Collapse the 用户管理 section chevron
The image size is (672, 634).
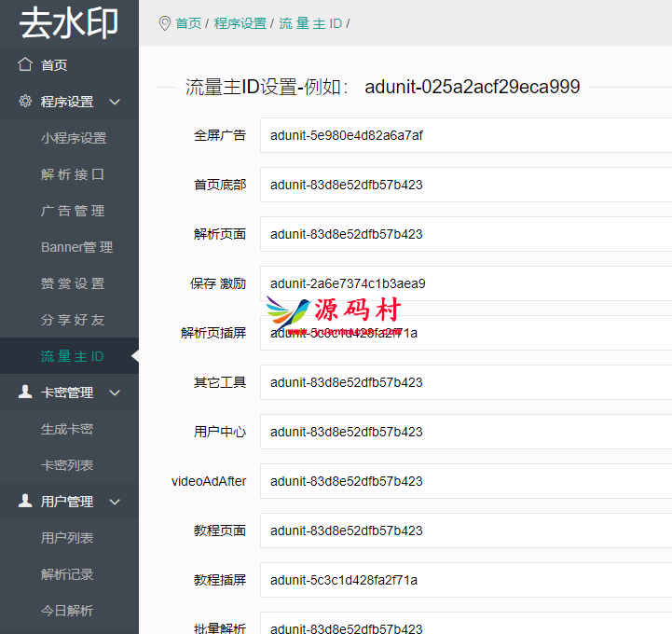pyautogui.click(x=115, y=502)
